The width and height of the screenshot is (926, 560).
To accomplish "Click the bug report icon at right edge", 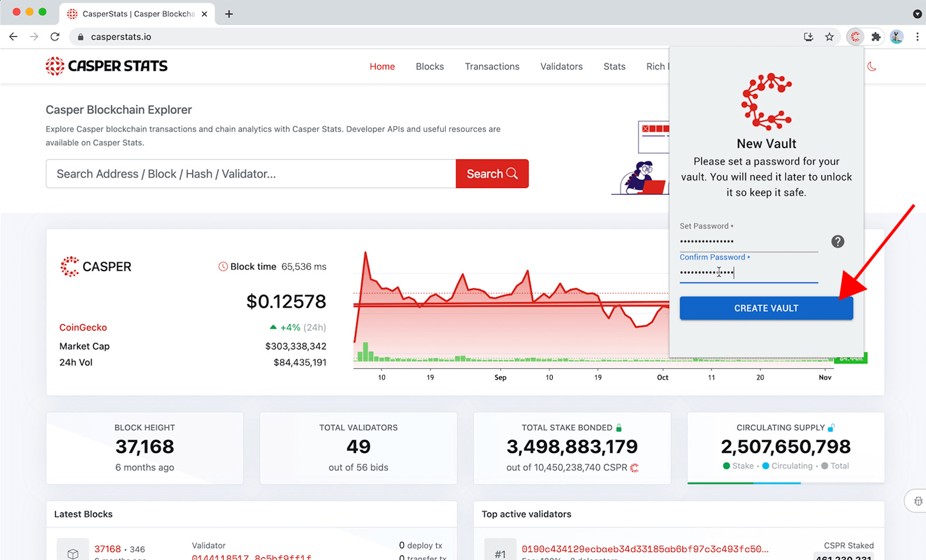I will [x=918, y=501].
